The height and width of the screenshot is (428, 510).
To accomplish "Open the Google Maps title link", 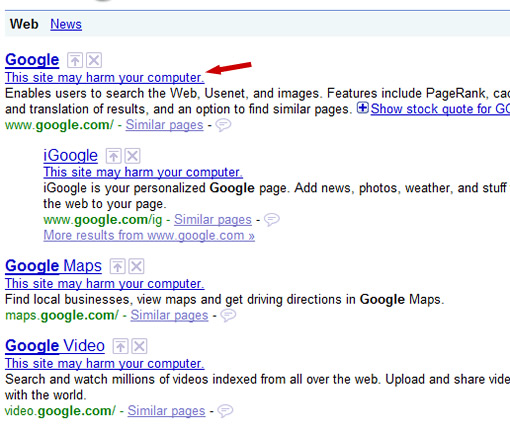I will (x=53, y=266).
